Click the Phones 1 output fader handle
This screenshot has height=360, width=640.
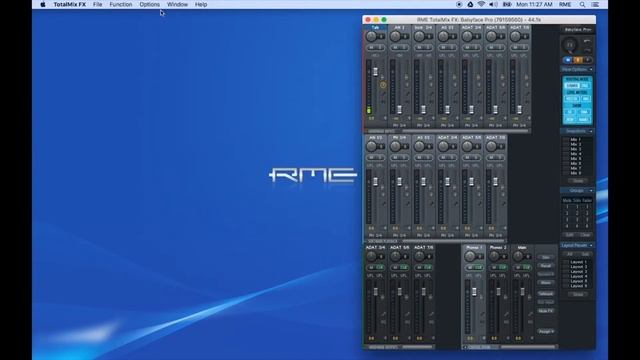point(474,291)
